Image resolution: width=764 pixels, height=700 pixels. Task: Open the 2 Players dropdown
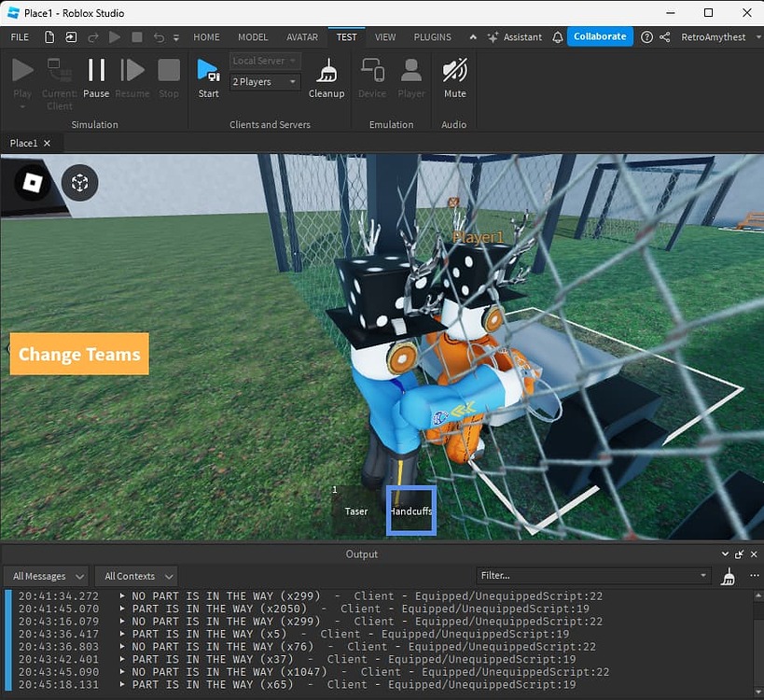pyautogui.click(x=264, y=82)
